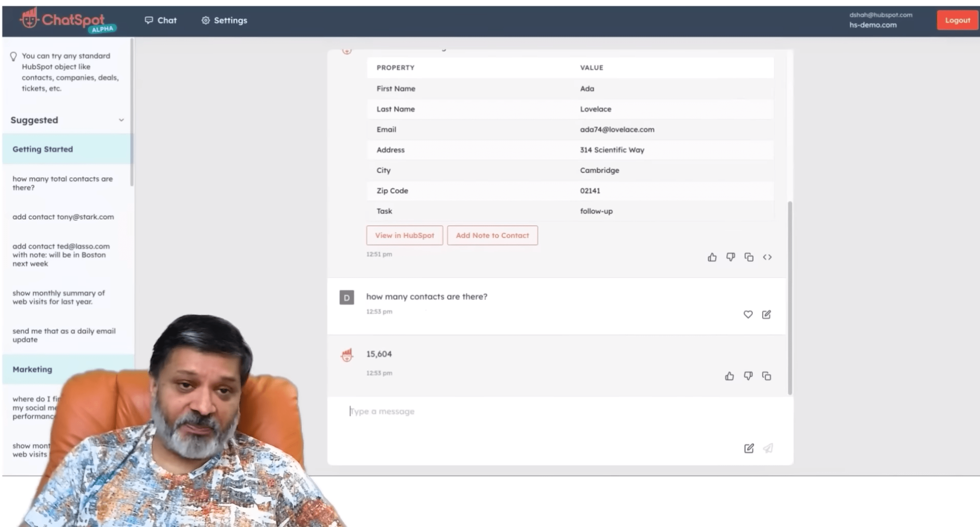Click the PROPERTY column header
The image size is (980, 527).
395,68
